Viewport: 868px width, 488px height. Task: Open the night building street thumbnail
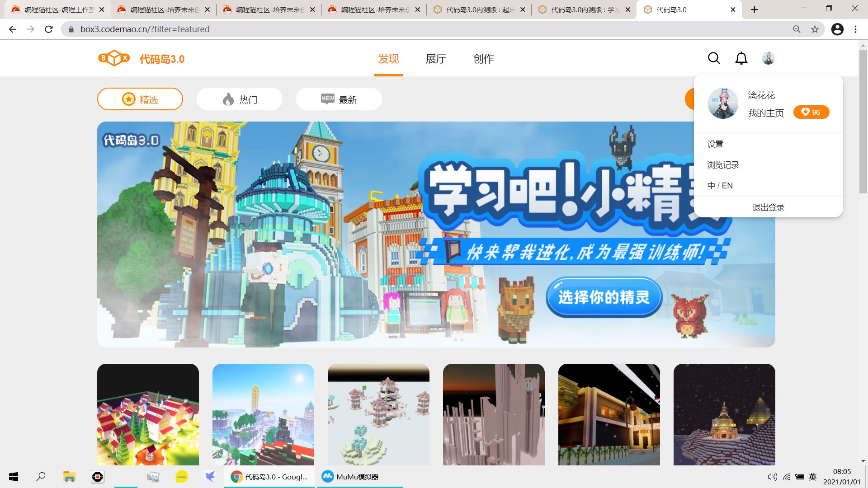(609, 414)
